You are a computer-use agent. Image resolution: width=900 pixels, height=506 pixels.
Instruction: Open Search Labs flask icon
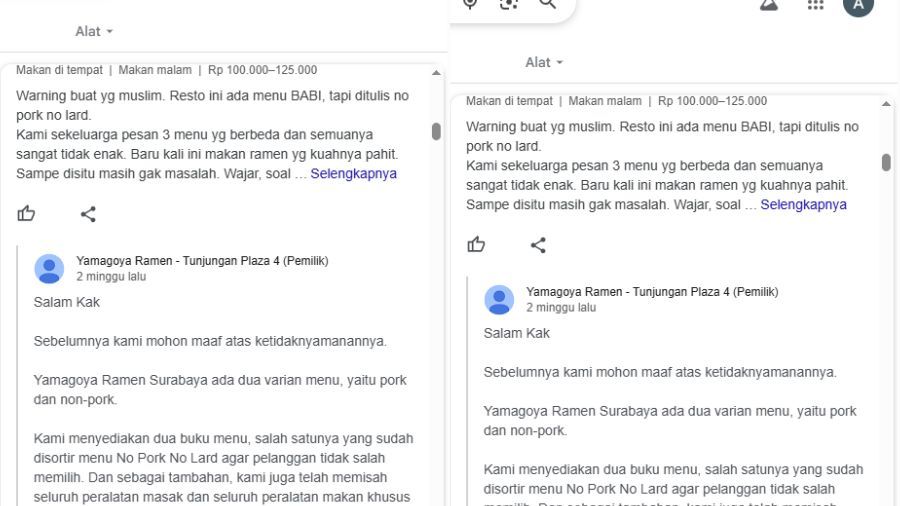[x=769, y=5]
